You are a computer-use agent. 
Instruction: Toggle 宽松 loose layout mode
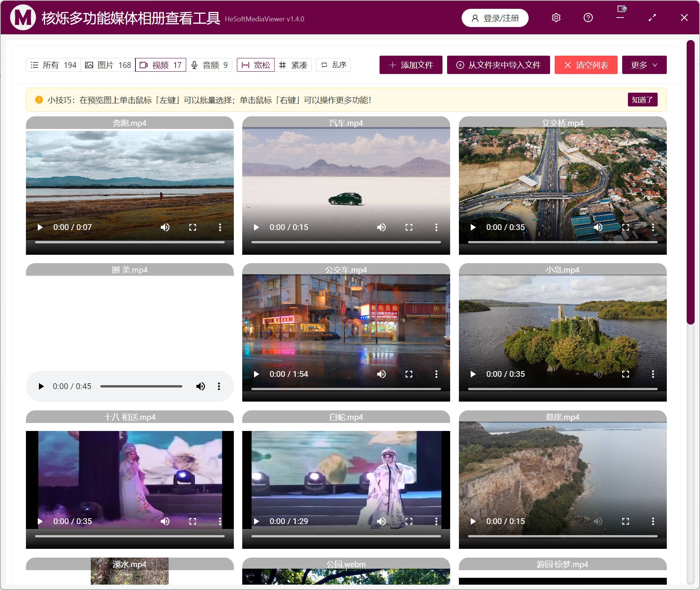pyautogui.click(x=255, y=65)
